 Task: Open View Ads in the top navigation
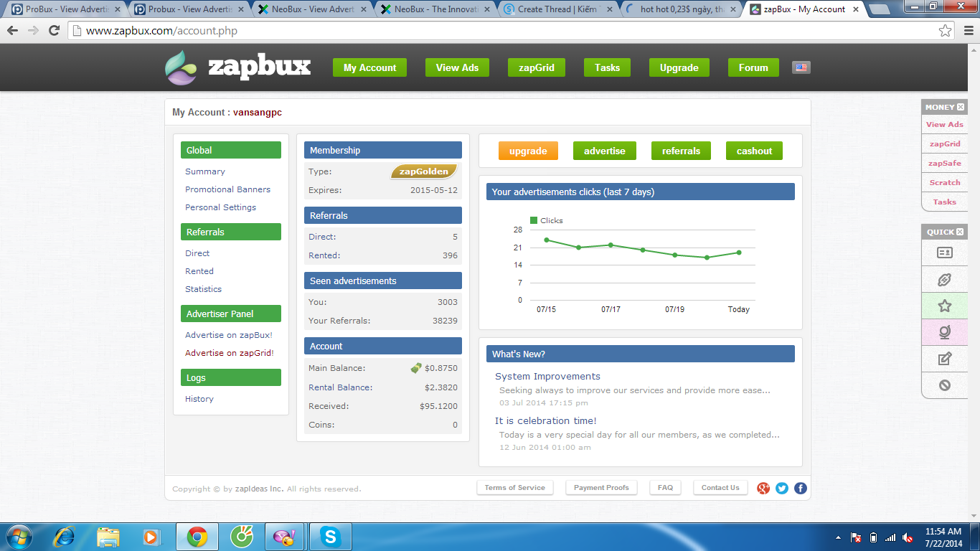pyautogui.click(x=457, y=67)
